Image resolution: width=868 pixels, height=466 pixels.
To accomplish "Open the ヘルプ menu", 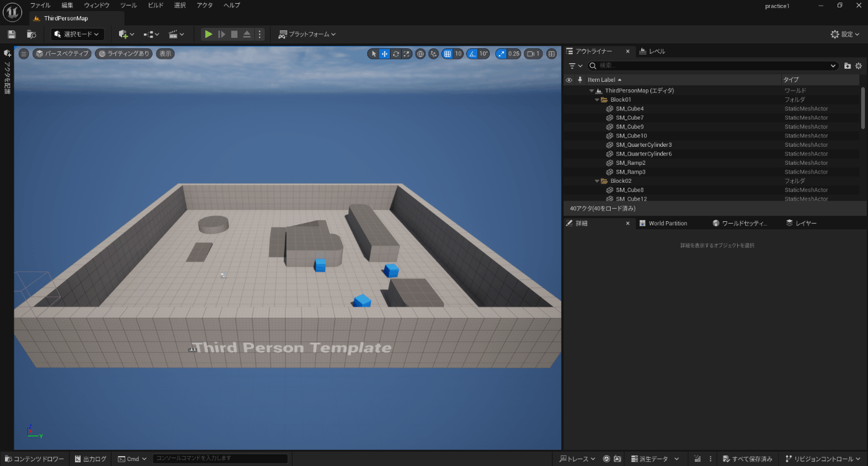I will (231, 5).
